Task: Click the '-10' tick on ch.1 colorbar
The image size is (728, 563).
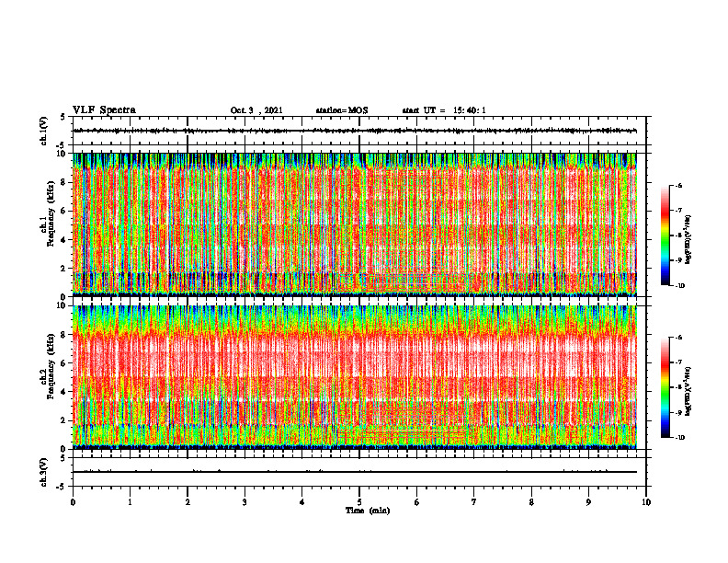Action: 679,286
